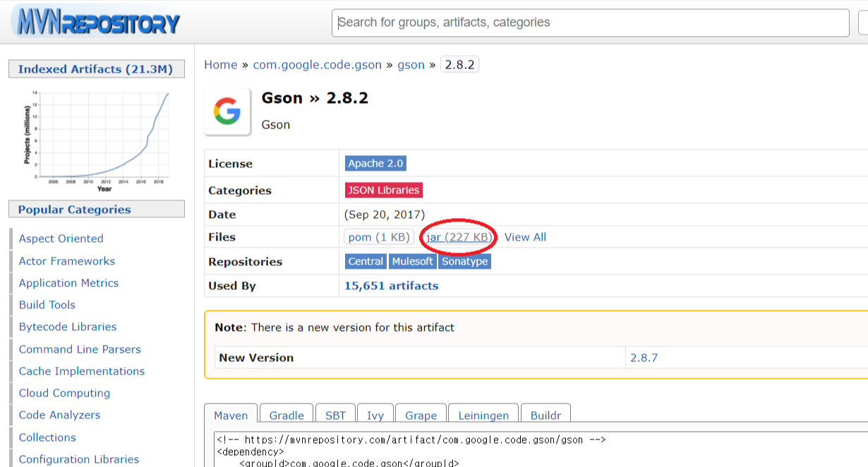Open Cache Implementations category

[81, 371]
